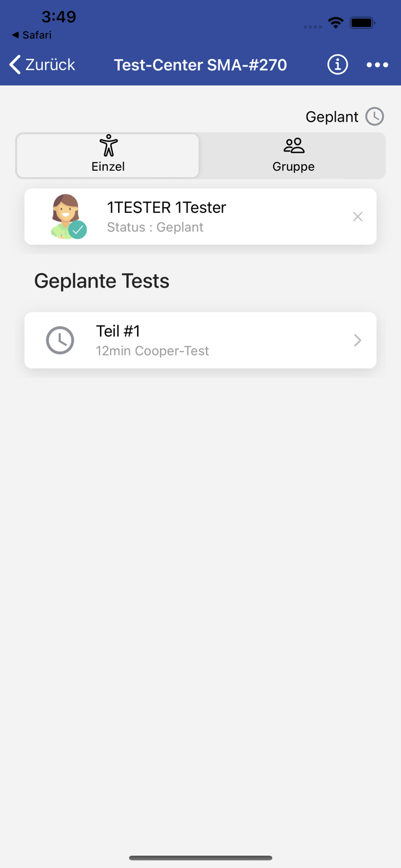
Task: Switch to the Gruppe tab
Action: (x=293, y=156)
